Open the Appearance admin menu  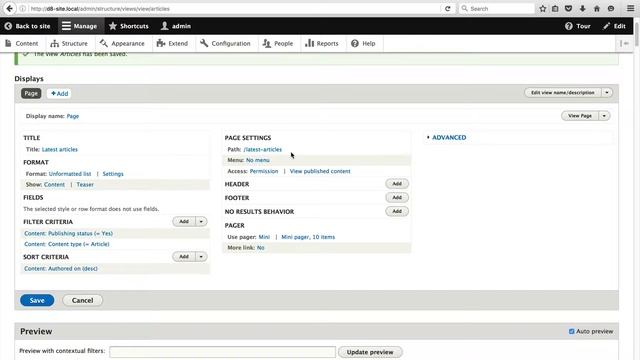(122, 43)
